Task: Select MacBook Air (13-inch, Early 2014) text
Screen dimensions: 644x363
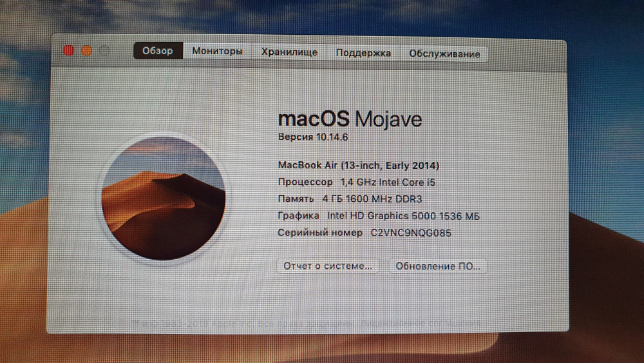Action: click(359, 165)
